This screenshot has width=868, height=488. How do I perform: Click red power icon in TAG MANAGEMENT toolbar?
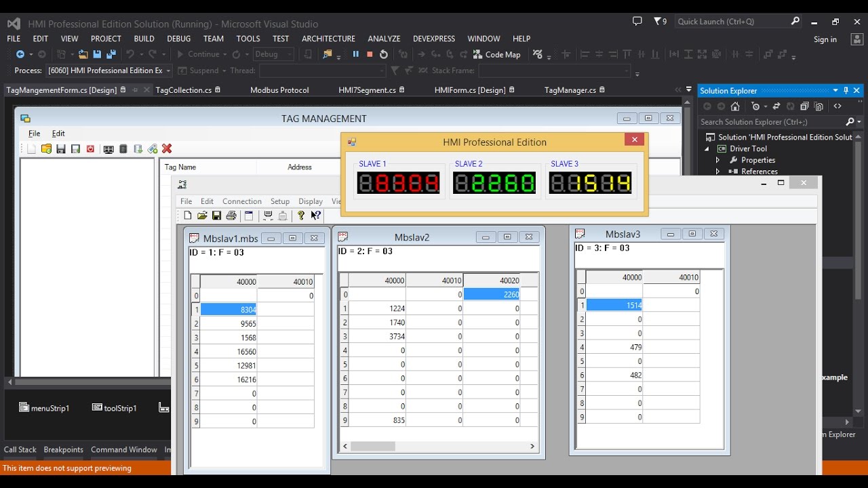pos(90,149)
